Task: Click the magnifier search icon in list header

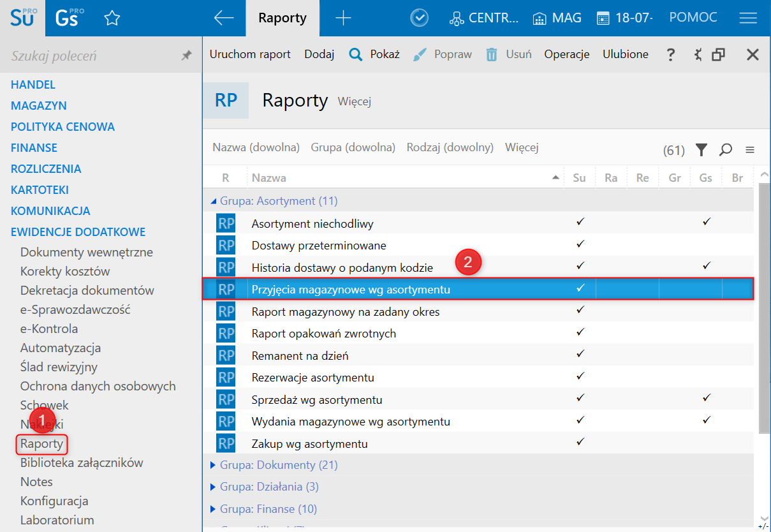Action: (725, 150)
